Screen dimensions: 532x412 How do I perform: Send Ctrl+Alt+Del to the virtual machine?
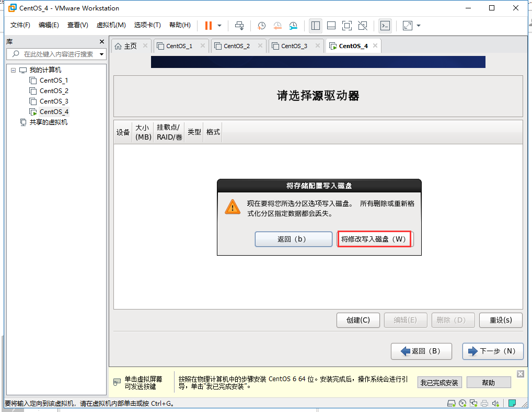click(239, 26)
